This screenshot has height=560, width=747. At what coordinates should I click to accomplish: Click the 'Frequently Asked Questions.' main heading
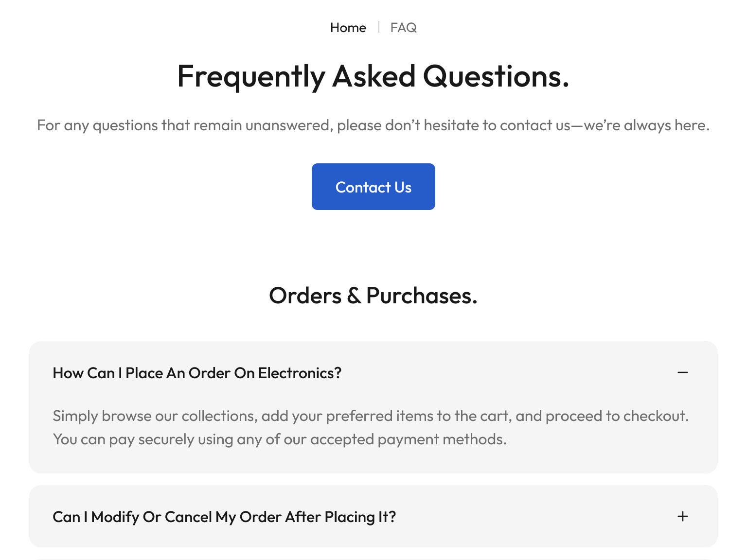pyautogui.click(x=373, y=76)
